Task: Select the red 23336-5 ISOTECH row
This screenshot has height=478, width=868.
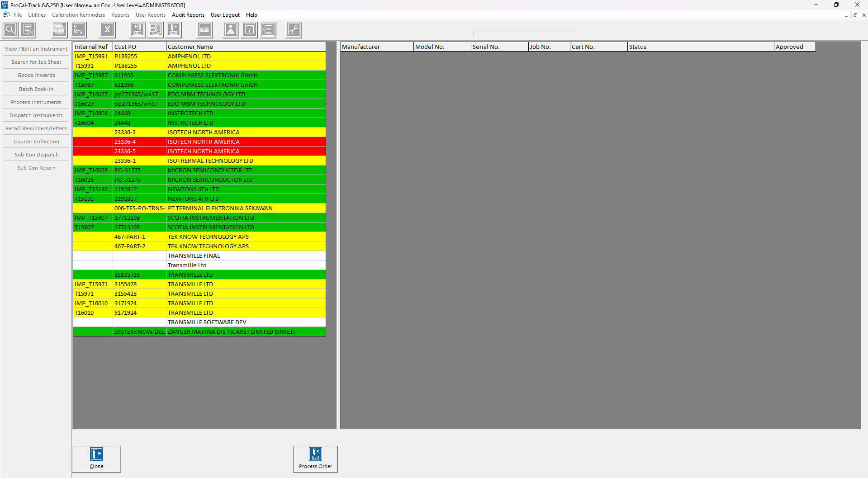Action: (x=199, y=151)
